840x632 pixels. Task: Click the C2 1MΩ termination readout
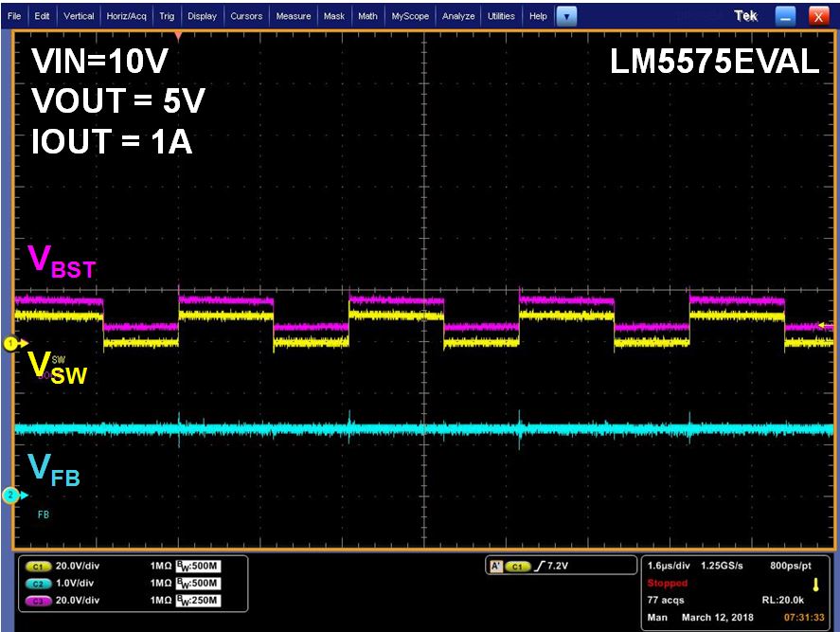(x=161, y=584)
